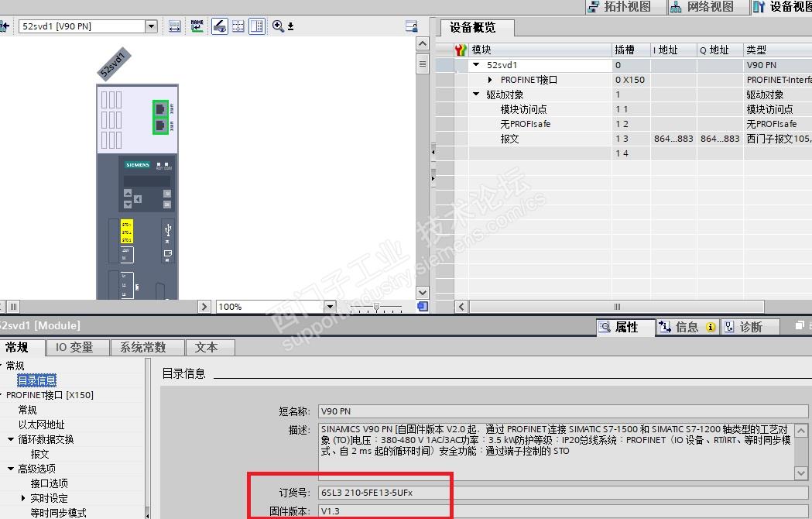Select PROFINET接口 [X150] in the properties tree

(x=50, y=395)
